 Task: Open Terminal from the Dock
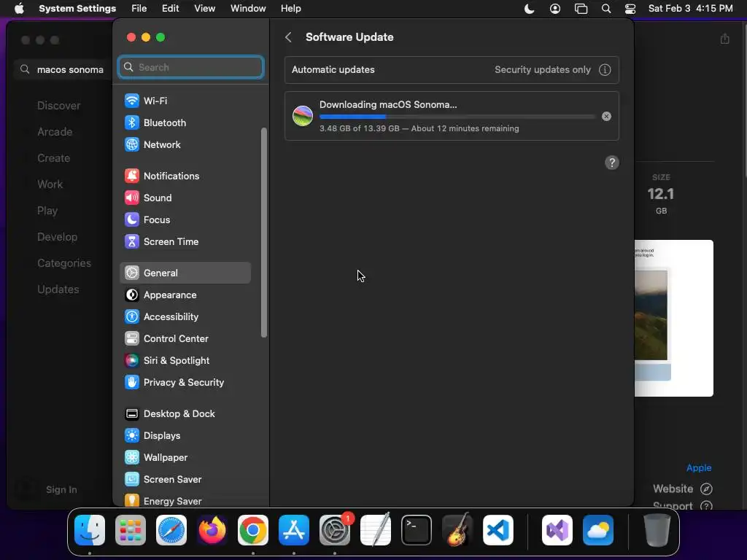point(417,530)
